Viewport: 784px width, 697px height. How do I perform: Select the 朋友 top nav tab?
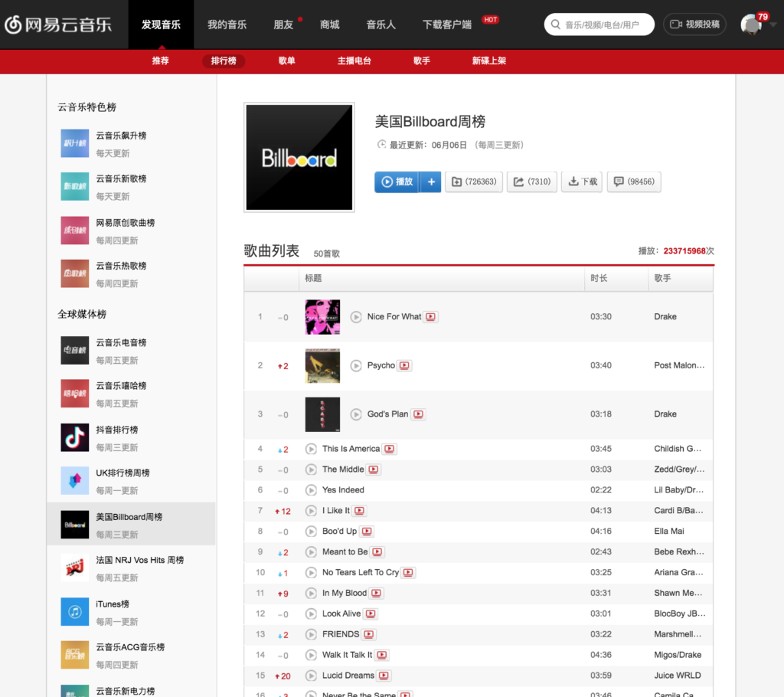pyautogui.click(x=283, y=25)
